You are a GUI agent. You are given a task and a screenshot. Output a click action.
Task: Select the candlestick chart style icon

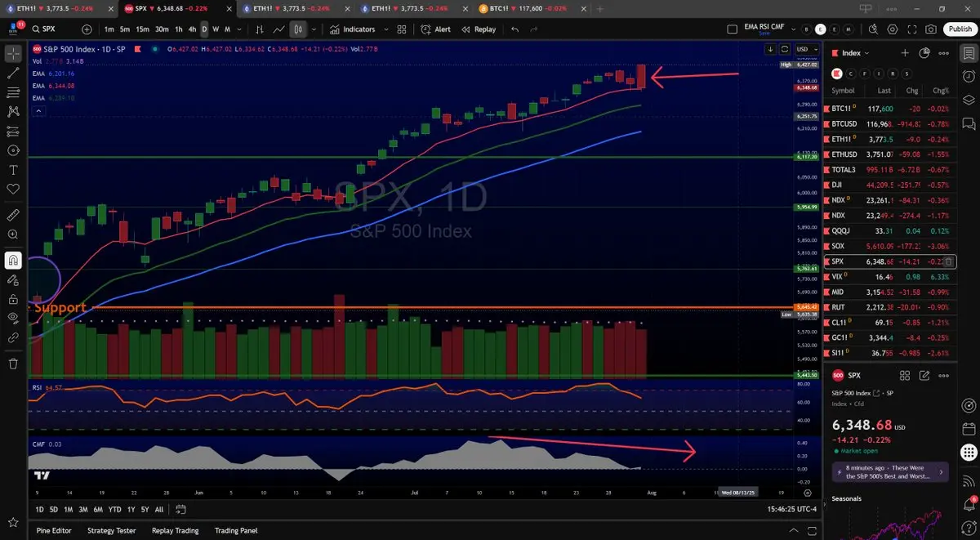tap(299, 29)
